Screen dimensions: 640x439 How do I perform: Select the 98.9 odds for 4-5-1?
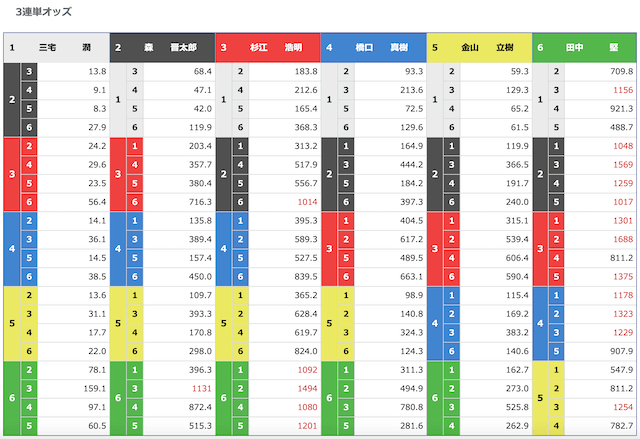tap(414, 295)
